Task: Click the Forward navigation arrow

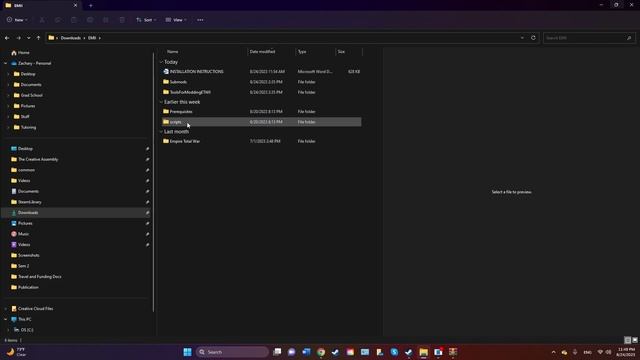Action: pyautogui.click(x=18, y=38)
